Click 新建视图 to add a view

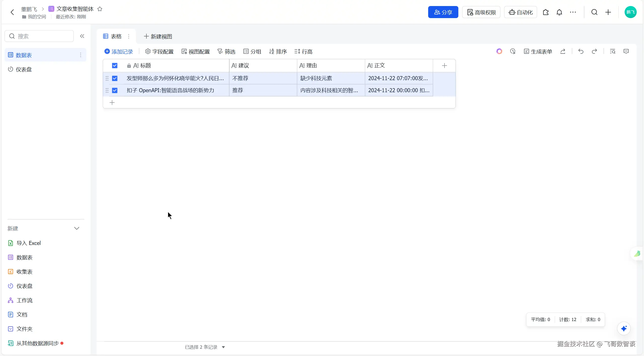pos(158,36)
